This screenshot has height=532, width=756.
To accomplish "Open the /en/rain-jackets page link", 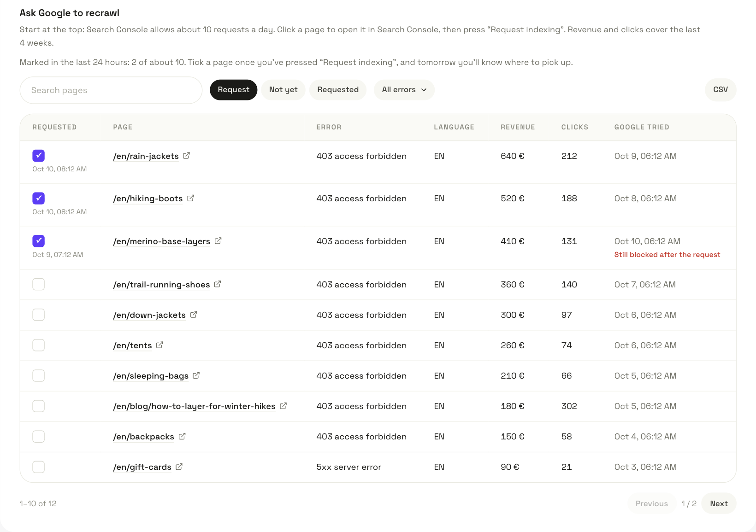I will click(x=146, y=156).
